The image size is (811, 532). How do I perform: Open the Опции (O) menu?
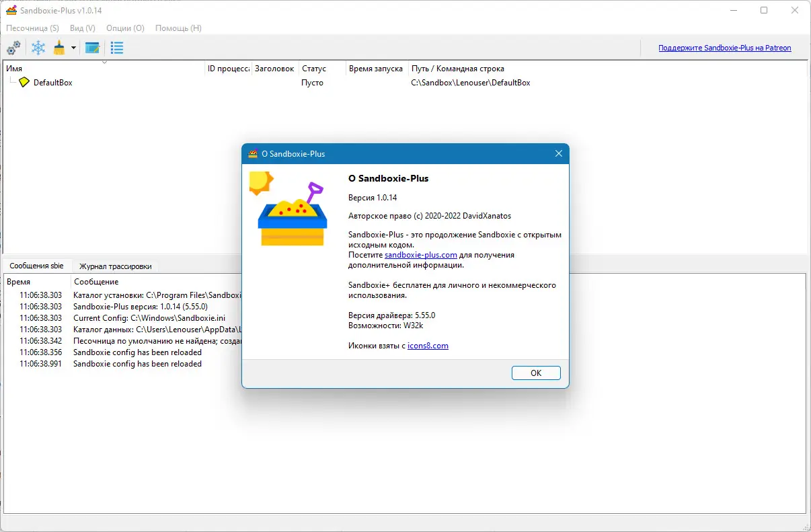pos(125,28)
